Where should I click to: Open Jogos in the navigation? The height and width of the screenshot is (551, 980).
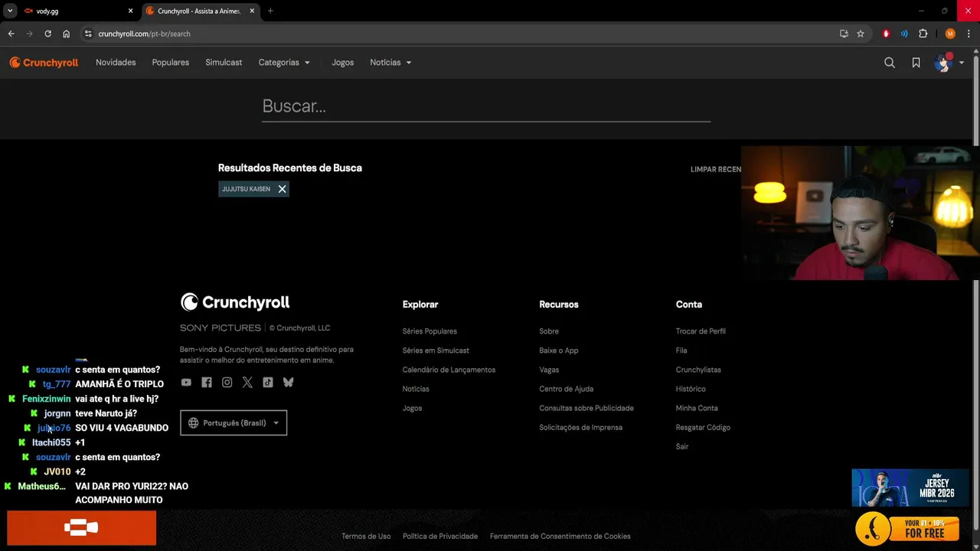pos(343,63)
